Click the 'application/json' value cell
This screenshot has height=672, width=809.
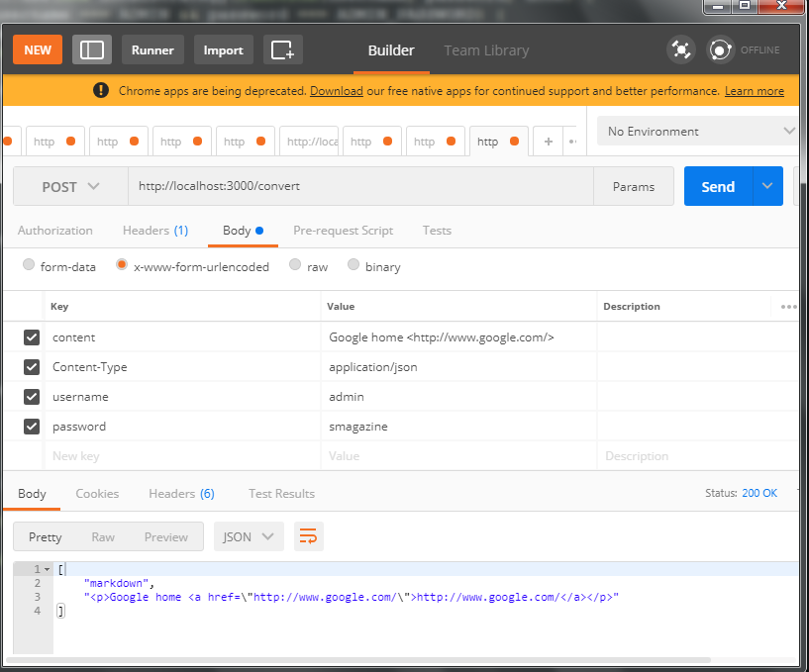point(458,367)
